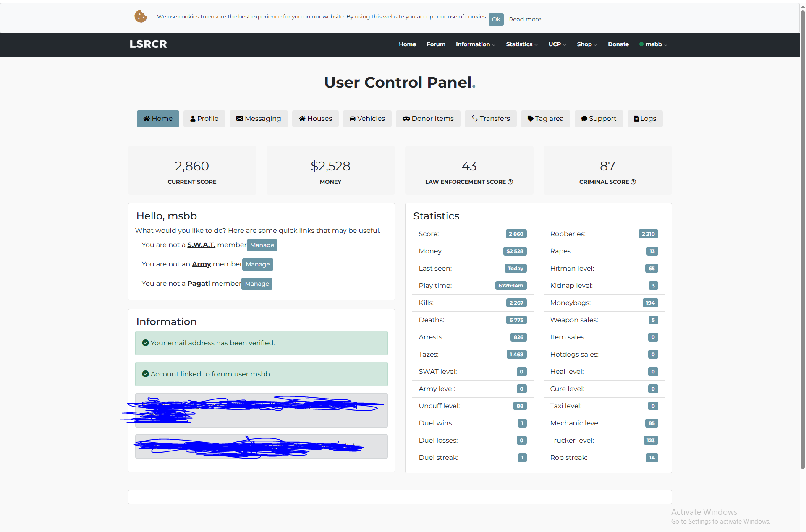This screenshot has height=532, width=806.
Task: Click the Last seen Today badge
Action: pyautogui.click(x=515, y=269)
